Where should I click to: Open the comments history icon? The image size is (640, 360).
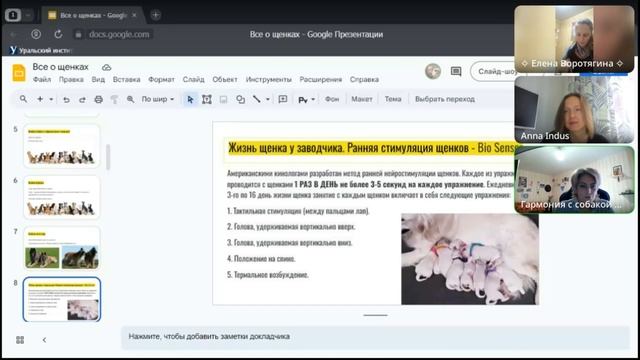tap(456, 71)
